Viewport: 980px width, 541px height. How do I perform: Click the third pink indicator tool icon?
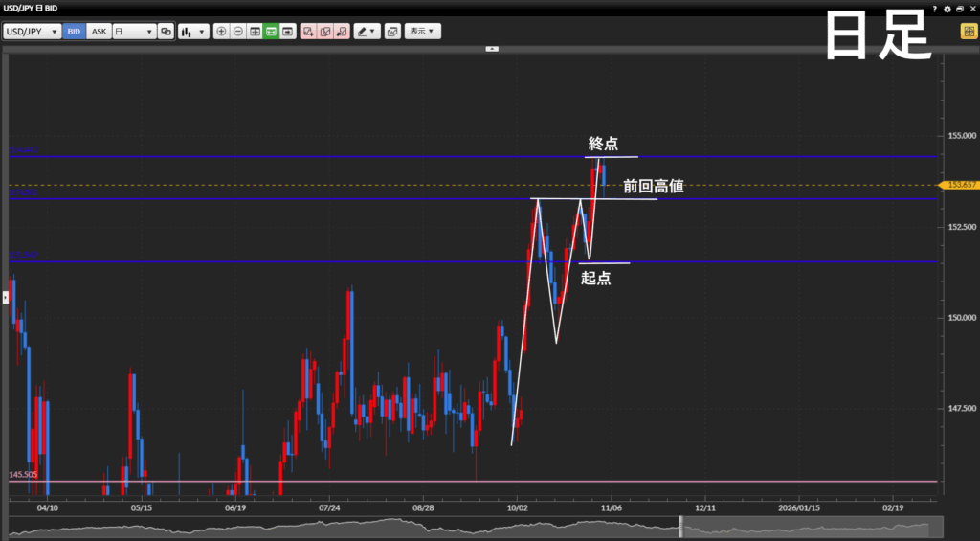342,32
